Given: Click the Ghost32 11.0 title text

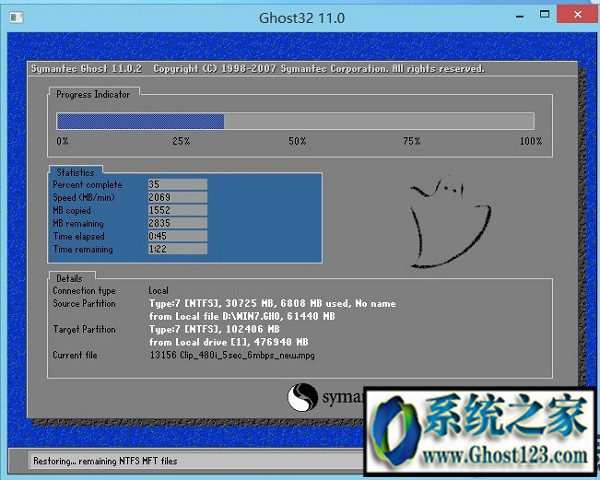Looking at the screenshot, I should pyautogui.click(x=302, y=18).
